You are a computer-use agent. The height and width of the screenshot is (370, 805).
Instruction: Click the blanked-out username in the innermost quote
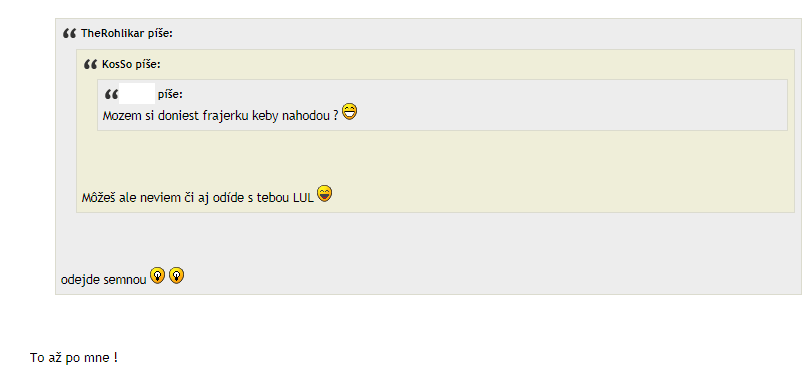137,93
